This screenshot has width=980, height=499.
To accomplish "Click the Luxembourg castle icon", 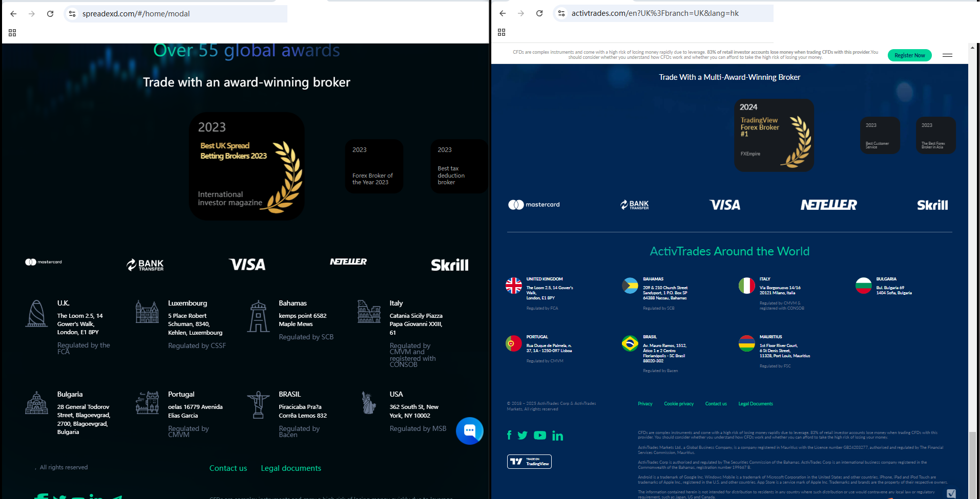I will (x=147, y=311).
